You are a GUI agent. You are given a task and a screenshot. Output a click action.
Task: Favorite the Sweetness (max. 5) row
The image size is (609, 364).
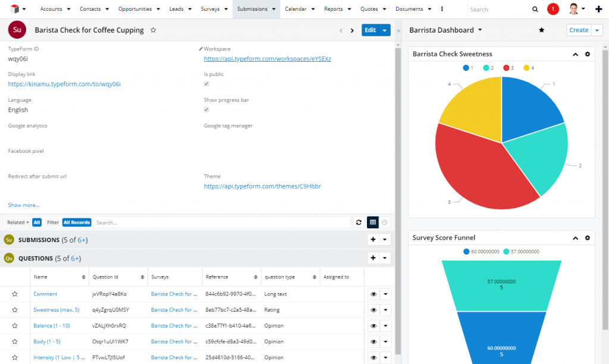[x=15, y=310]
